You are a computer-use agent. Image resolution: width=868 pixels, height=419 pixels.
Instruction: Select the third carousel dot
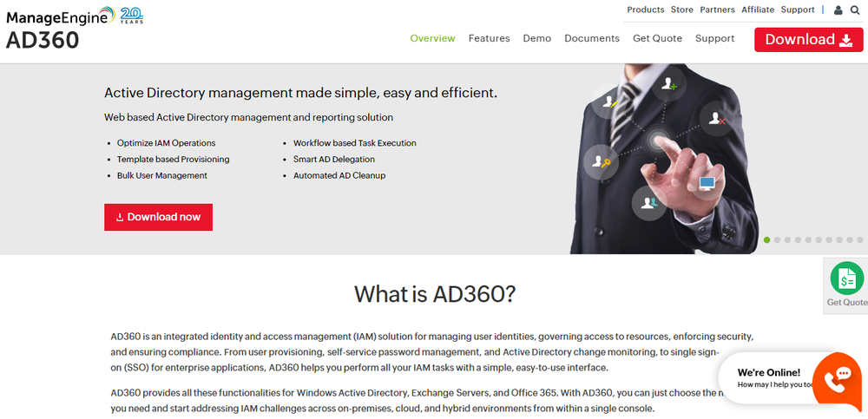[788, 240]
